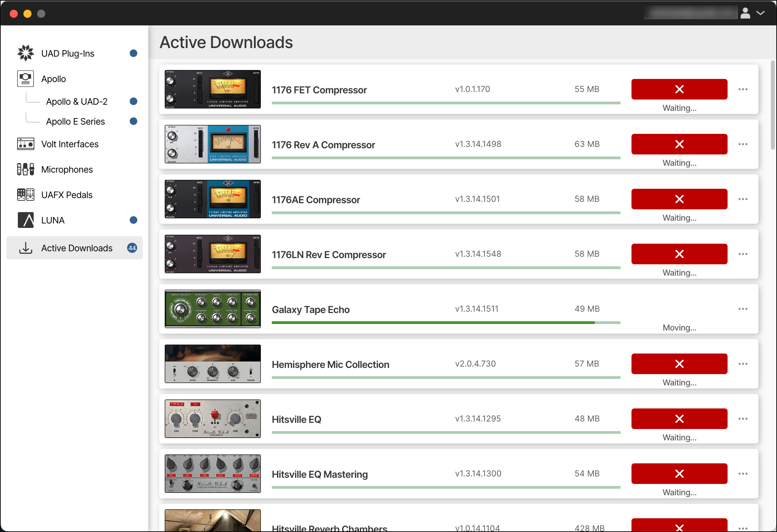Image resolution: width=777 pixels, height=532 pixels.
Task: Click update dot next to UAD Plug-Ins
Action: coord(134,53)
